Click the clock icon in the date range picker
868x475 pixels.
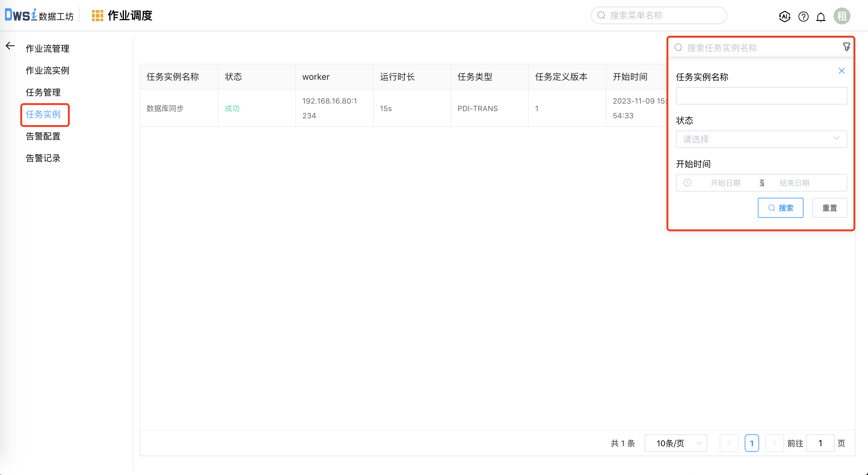tap(687, 183)
